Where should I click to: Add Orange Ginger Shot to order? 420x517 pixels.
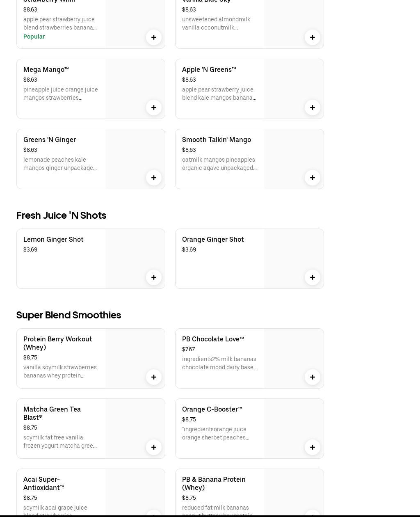pyautogui.click(x=313, y=277)
